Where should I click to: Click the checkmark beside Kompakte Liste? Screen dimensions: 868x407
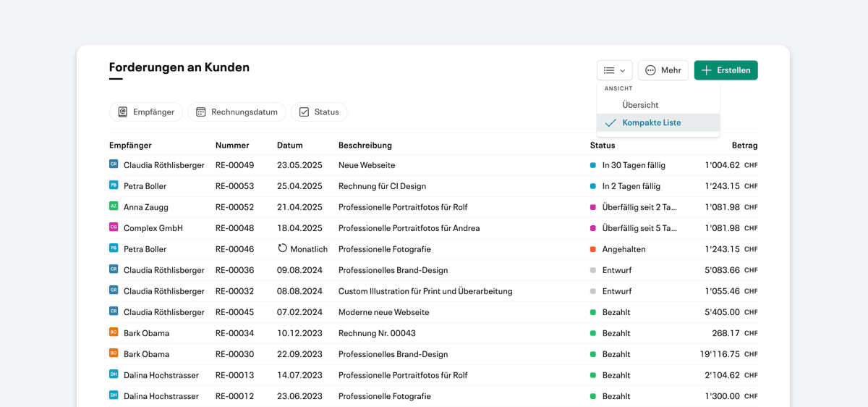pyautogui.click(x=610, y=123)
